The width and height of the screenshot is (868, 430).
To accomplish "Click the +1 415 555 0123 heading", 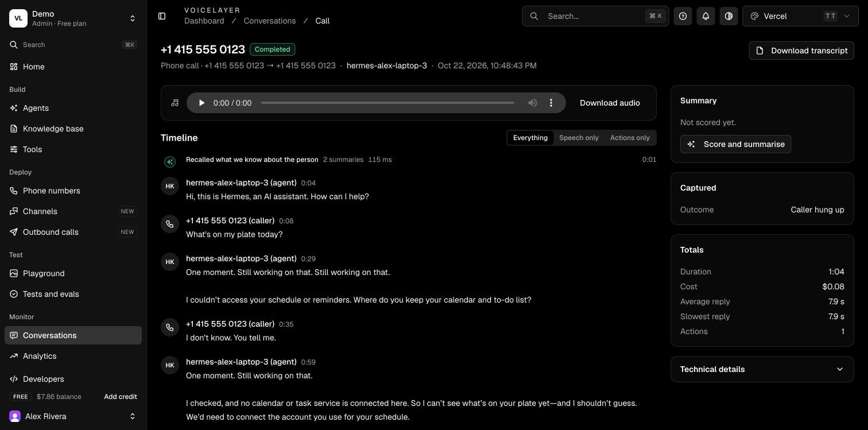I will point(203,49).
